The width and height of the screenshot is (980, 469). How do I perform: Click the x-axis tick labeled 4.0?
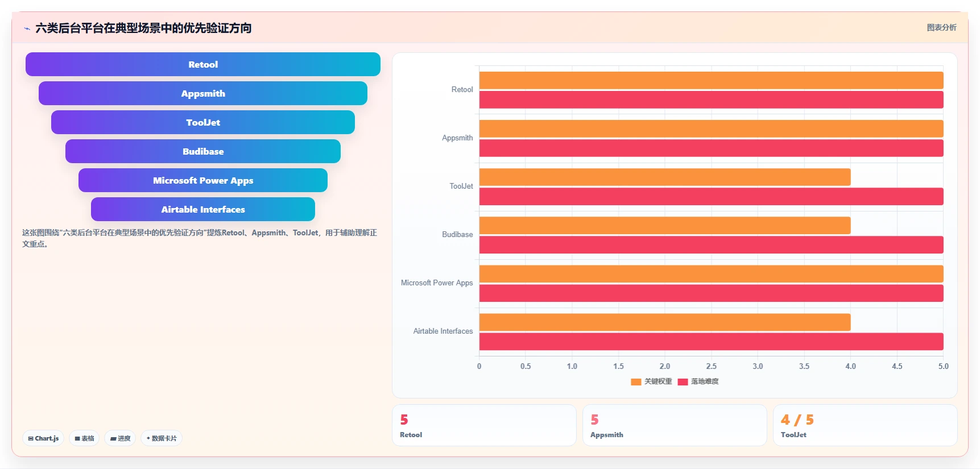[851, 367]
